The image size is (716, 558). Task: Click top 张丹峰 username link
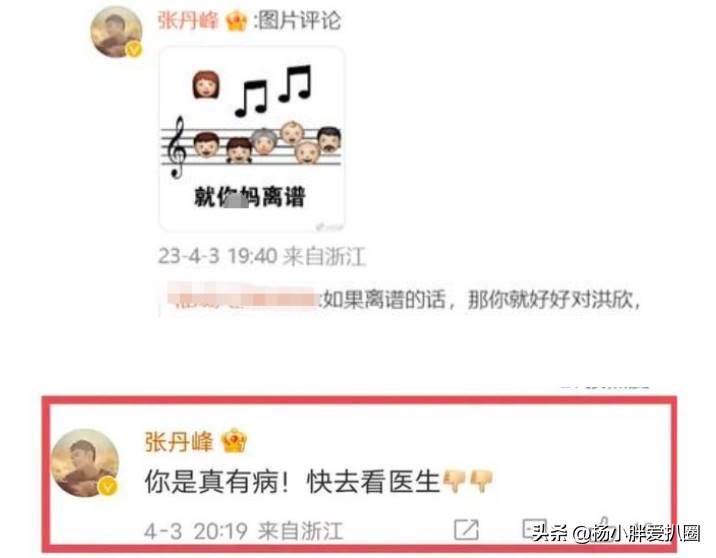tap(188, 21)
